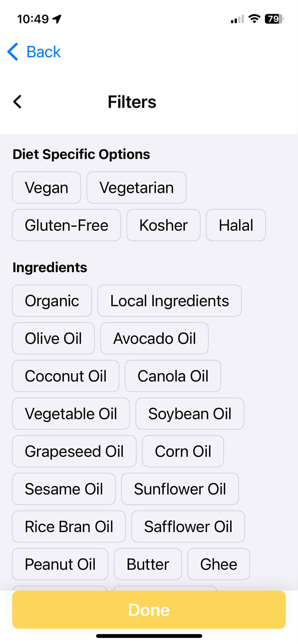Choose the Avocado Oil filter chip

point(154,339)
